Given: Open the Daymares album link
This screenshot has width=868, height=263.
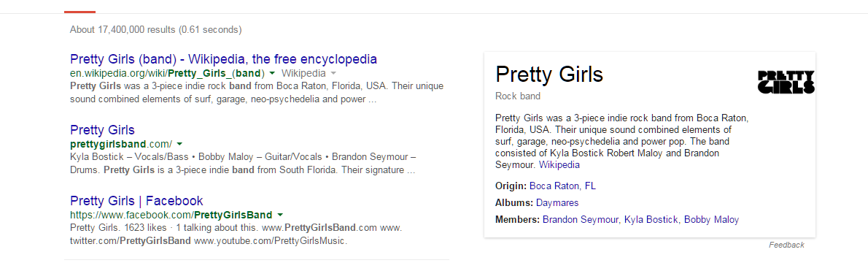Looking at the screenshot, I should coord(557,202).
